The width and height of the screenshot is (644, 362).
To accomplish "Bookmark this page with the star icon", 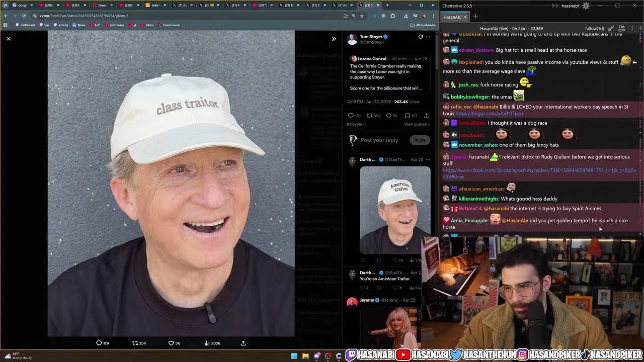I will pyautogui.click(x=362, y=16).
